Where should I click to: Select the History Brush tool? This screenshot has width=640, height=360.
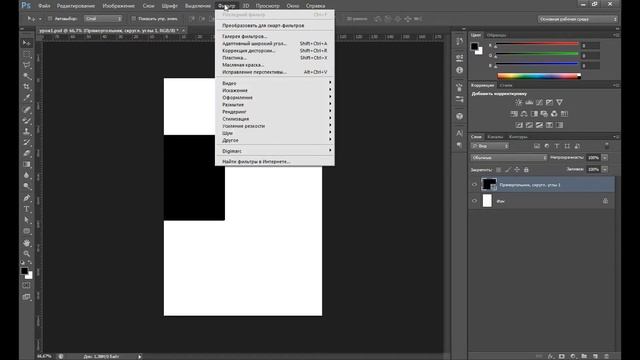(27, 142)
